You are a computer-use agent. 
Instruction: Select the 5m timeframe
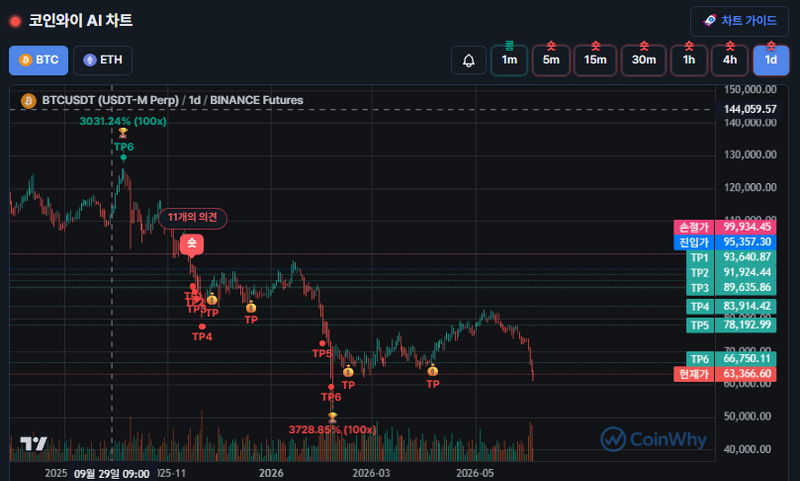pyautogui.click(x=551, y=60)
